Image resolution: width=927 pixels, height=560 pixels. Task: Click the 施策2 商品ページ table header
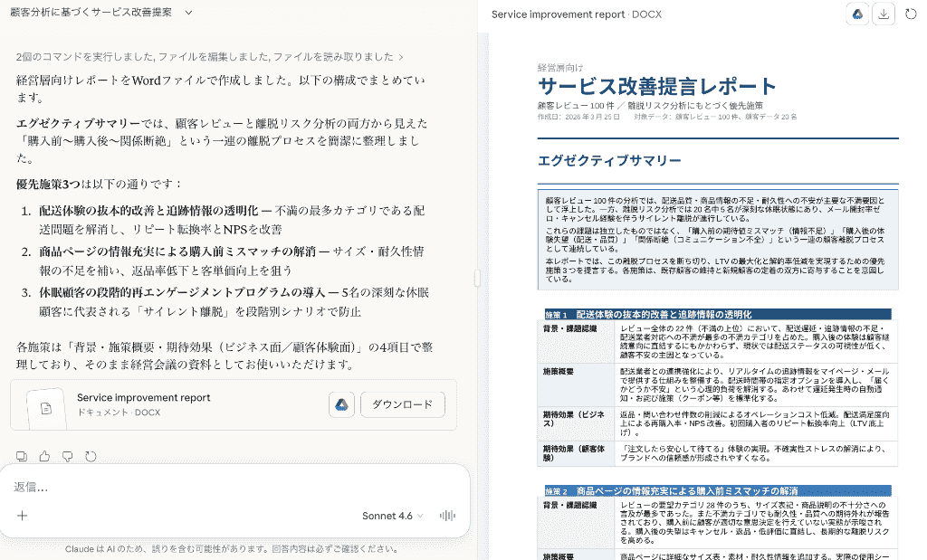(x=718, y=491)
